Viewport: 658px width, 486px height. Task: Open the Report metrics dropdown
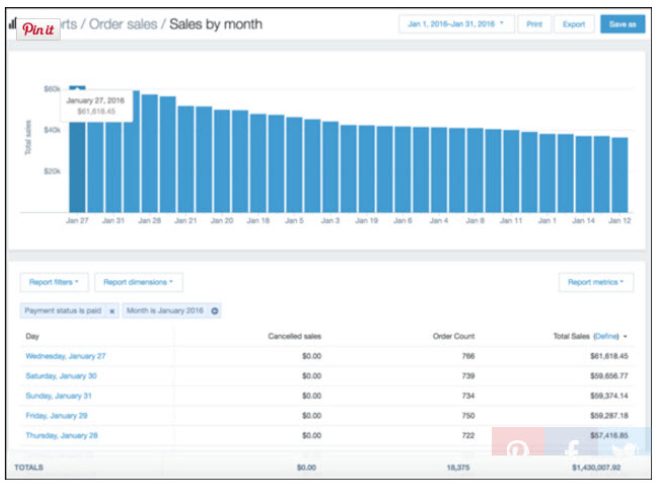[597, 283]
